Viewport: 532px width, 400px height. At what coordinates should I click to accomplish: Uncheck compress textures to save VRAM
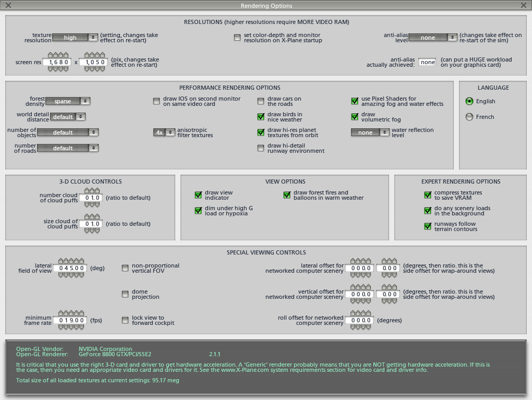(x=428, y=195)
